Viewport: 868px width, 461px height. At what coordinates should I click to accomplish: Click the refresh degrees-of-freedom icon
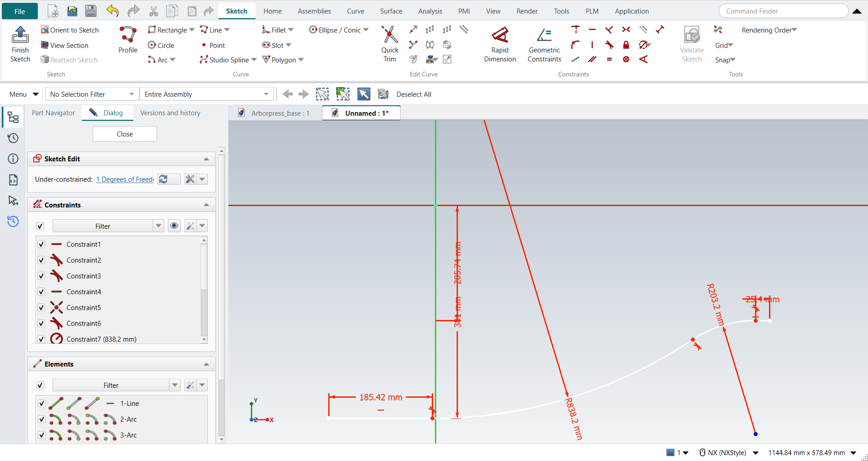(x=163, y=179)
